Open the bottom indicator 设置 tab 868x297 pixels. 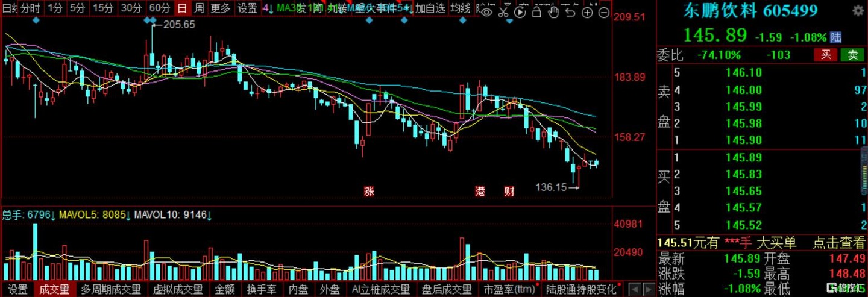pyautogui.click(x=17, y=290)
